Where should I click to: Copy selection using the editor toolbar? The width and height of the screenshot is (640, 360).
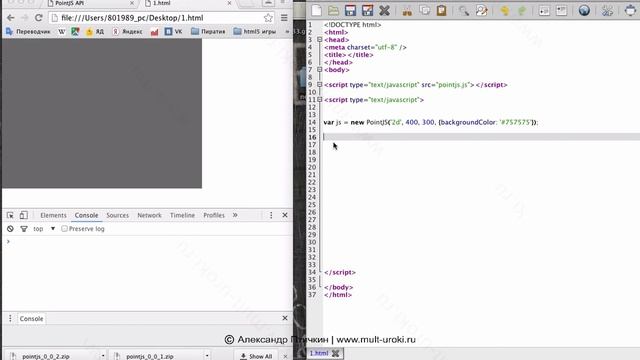pyautogui.click(x=424, y=10)
